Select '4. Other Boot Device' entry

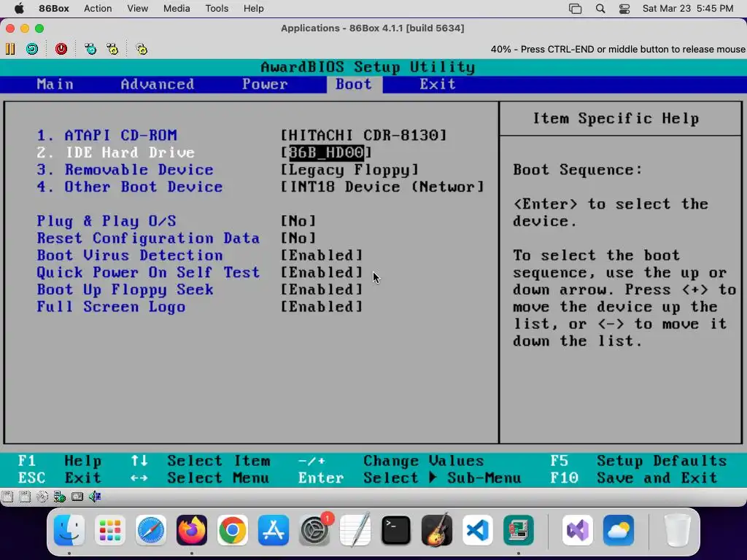pyautogui.click(x=130, y=187)
